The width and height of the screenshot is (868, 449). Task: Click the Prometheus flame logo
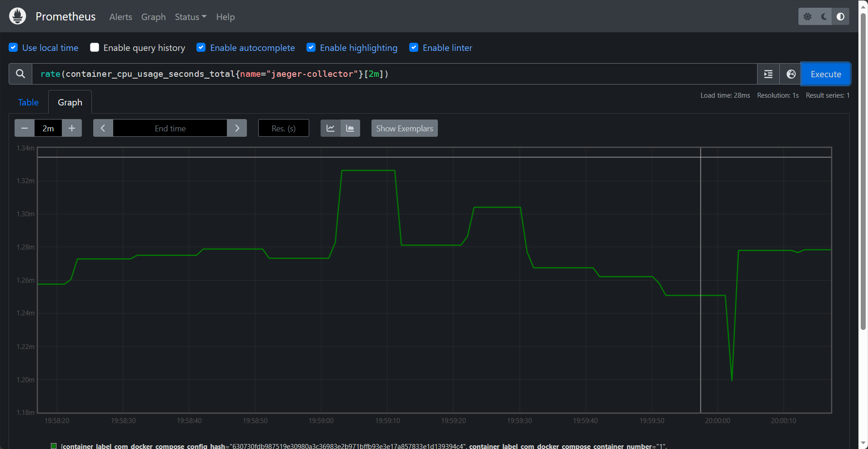click(x=18, y=16)
